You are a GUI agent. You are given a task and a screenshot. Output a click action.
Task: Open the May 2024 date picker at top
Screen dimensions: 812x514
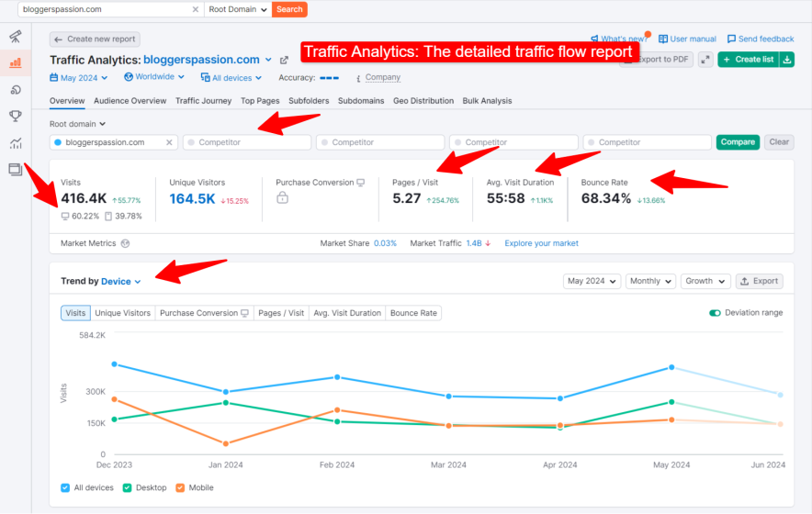coord(79,78)
